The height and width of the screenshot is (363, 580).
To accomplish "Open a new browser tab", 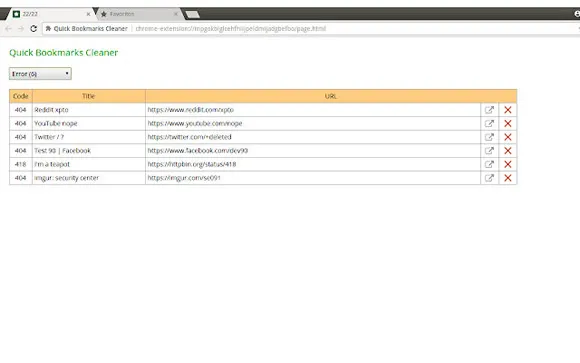I will pos(192,14).
